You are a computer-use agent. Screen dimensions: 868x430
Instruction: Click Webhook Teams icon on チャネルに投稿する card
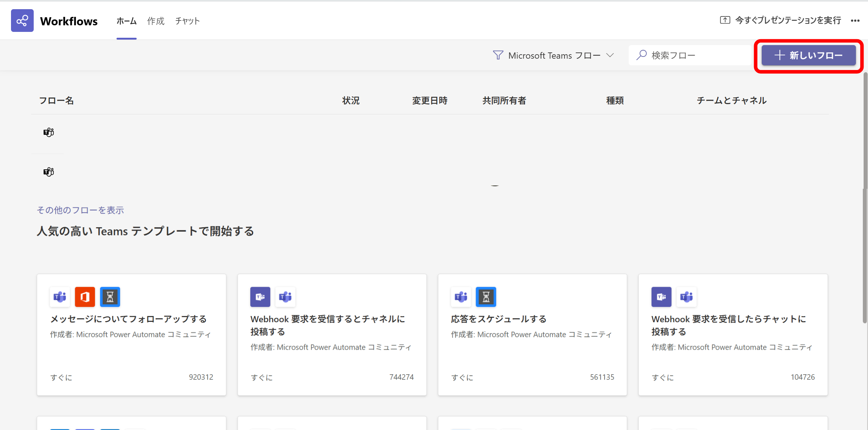pos(260,297)
